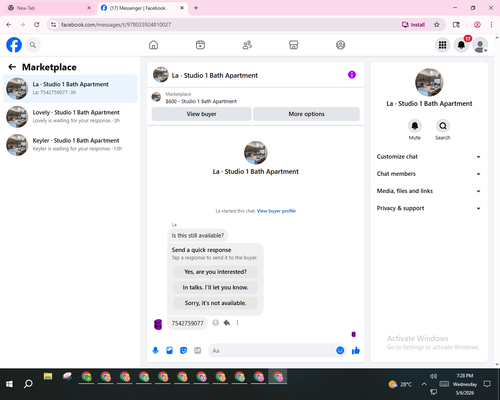Screen dimensions: 500x400
Task: Send quick response 'In talks. I'll let you know.'
Action: click(215, 287)
